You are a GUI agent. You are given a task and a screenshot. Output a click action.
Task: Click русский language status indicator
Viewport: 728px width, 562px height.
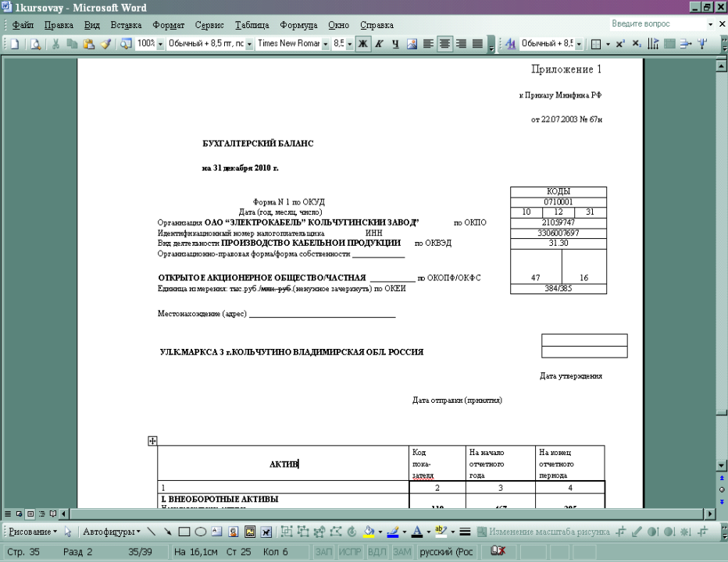(x=446, y=552)
